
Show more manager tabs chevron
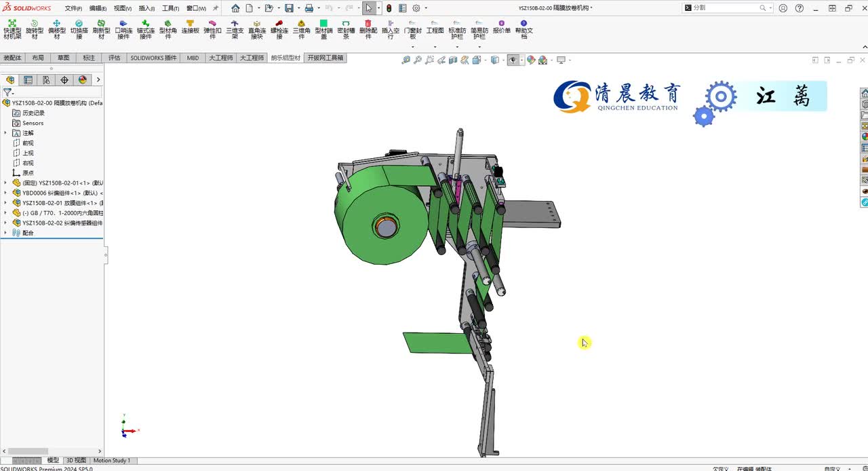point(98,79)
